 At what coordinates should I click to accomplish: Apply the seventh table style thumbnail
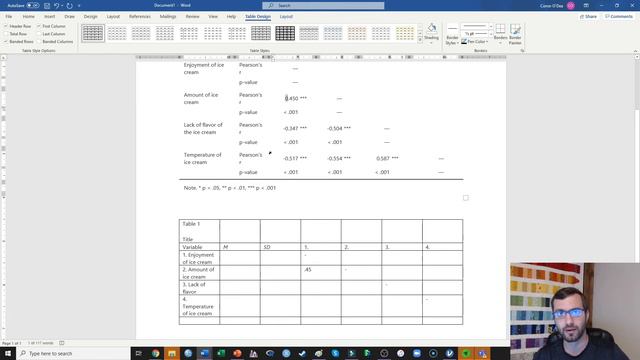tap(237, 33)
